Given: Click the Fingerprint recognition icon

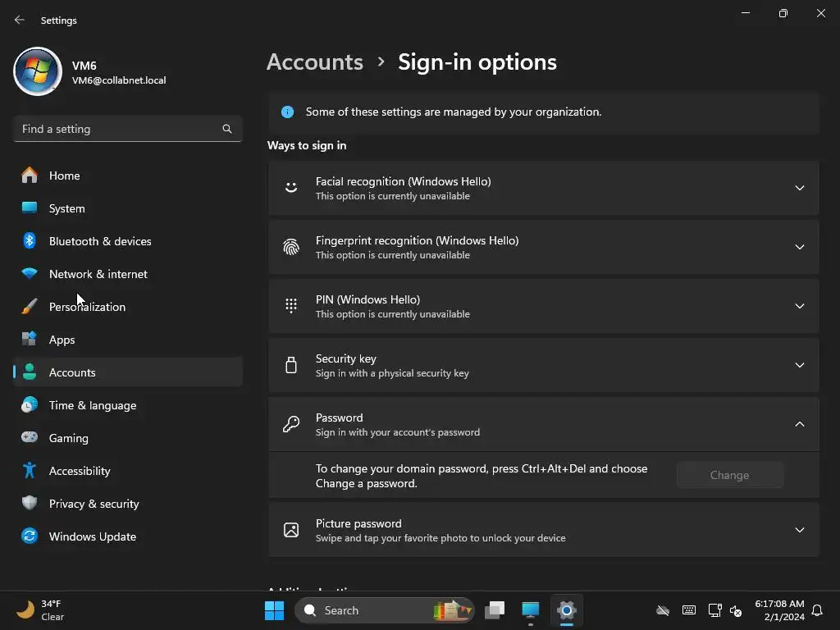Looking at the screenshot, I should tap(291, 247).
